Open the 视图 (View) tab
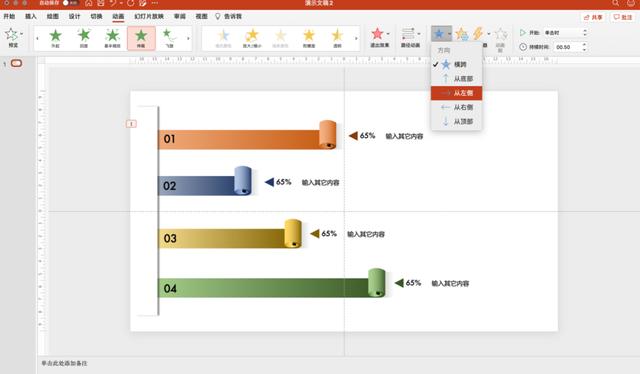The image size is (640, 374). (201, 16)
